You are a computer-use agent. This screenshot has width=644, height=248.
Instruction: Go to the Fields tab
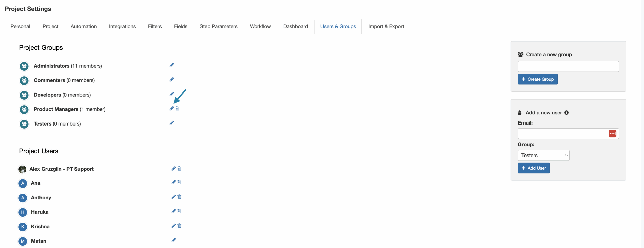pyautogui.click(x=181, y=26)
